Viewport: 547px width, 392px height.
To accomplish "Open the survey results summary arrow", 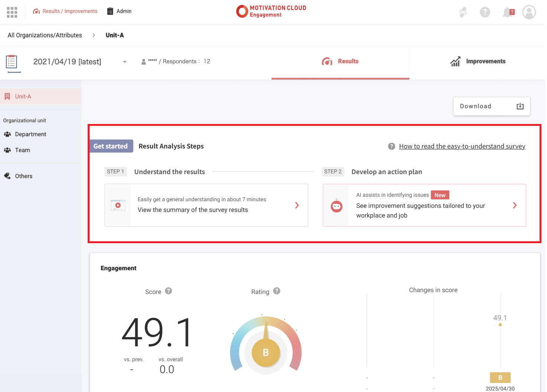I will coord(297,205).
